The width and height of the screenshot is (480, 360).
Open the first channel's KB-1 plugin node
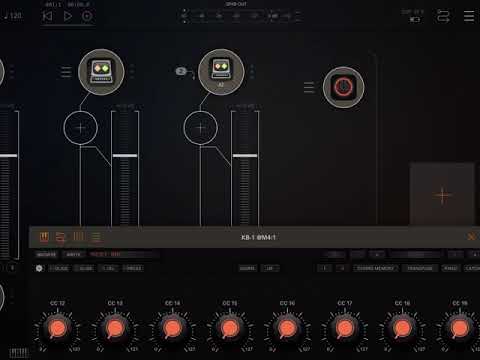pos(101,72)
